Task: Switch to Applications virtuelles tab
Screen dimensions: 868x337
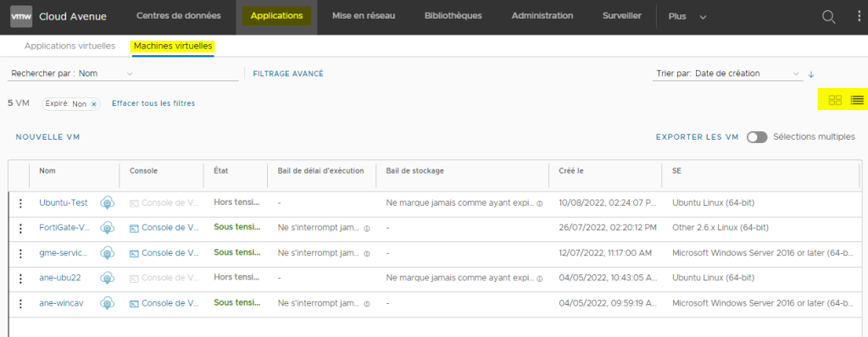Action: tap(70, 46)
